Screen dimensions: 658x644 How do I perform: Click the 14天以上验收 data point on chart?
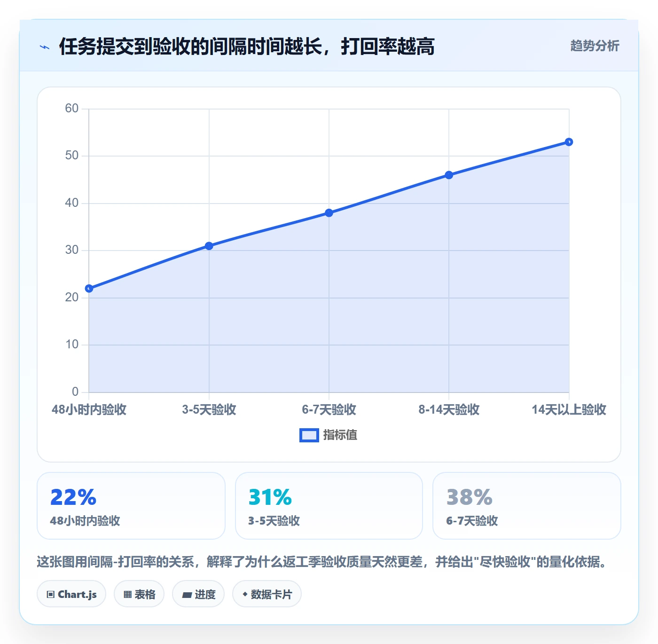569,142
